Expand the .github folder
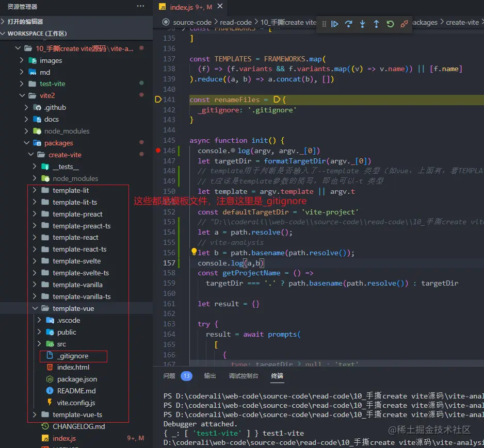The image size is (484, 448). click(55, 107)
